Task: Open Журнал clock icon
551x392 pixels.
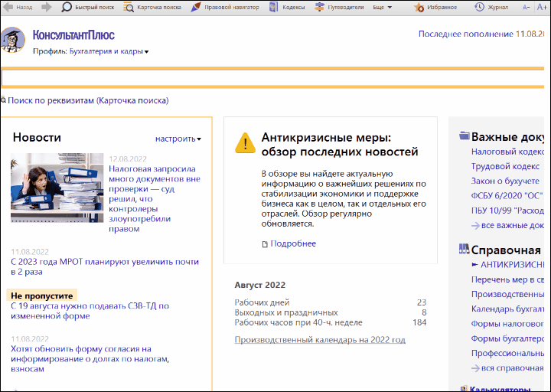Action: coord(479,7)
